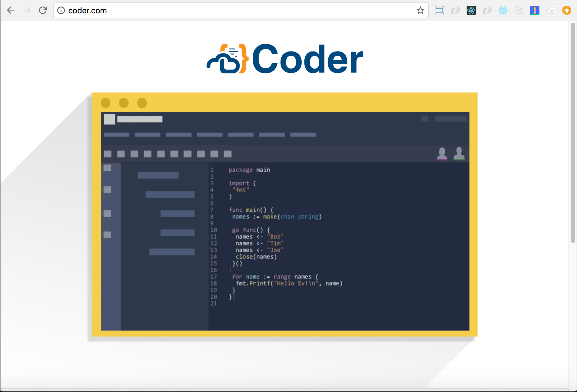Click the gray orbiting circles extension icon
The image size is (577, 392).
[x=519, y=11]
